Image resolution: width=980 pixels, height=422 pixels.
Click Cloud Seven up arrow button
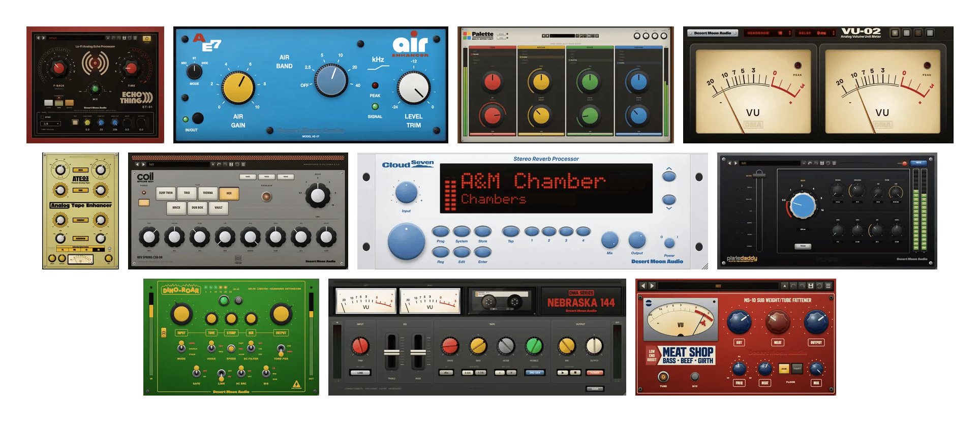[669, 175]
